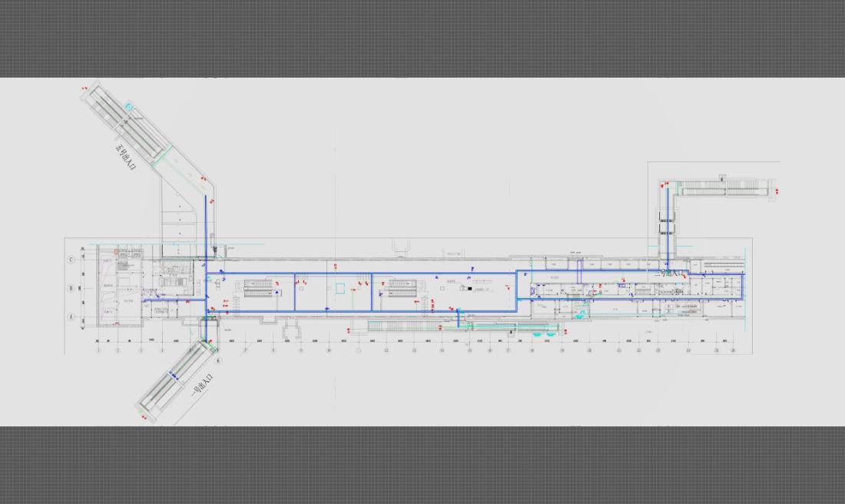Click the red square symbol near axis C
Image resolution: width=845 pixels, height=504 pixels.
(117, 251)
